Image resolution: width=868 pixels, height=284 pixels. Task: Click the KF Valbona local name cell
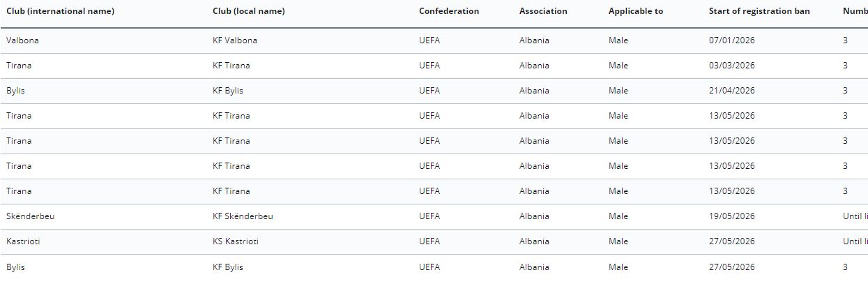(235, 40)
